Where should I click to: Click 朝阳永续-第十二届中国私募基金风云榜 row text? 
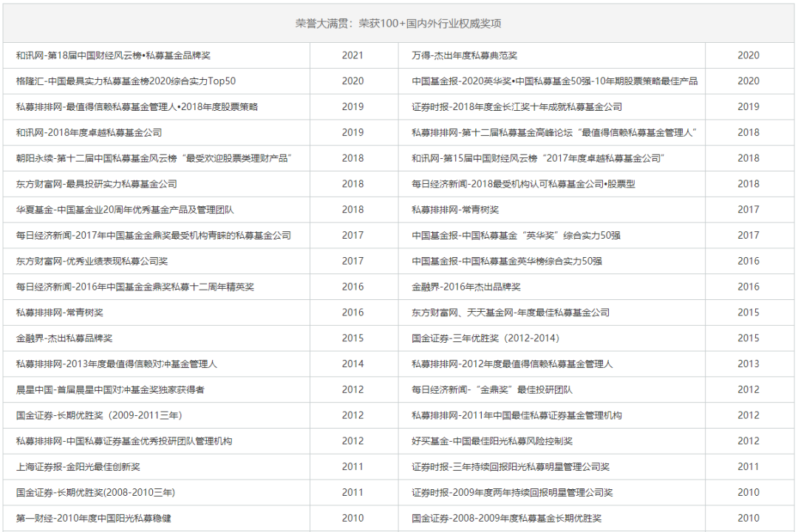[x=153, y=158]
